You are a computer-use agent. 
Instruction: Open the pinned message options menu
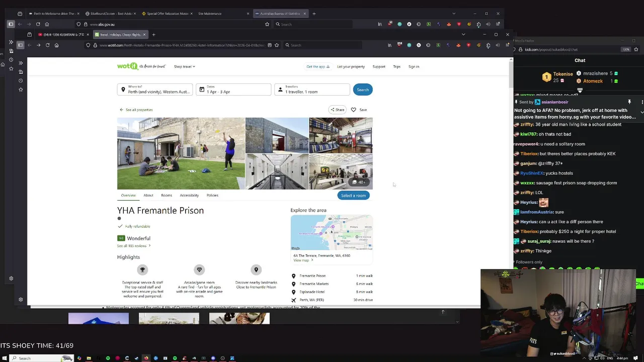click(642, 102)
